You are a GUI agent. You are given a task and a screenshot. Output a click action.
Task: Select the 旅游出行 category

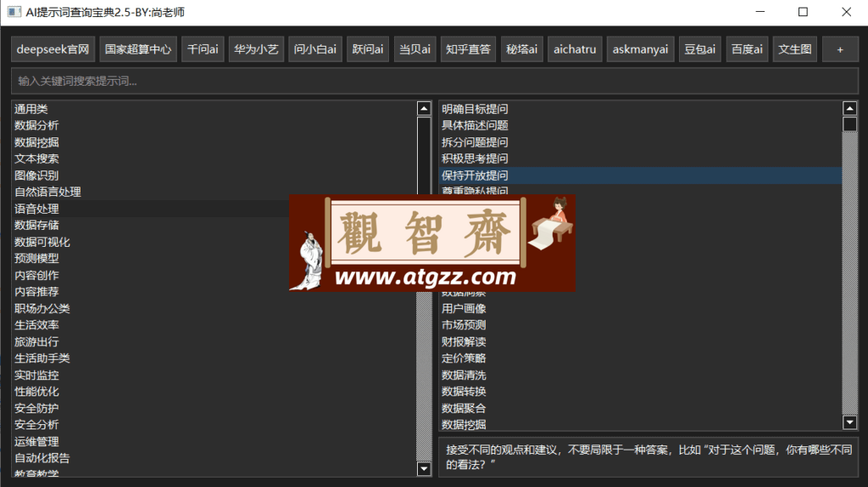(214, 342)
